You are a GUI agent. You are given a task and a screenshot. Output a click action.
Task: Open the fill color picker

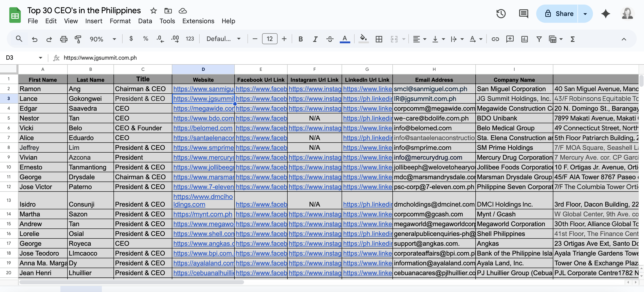tap(363, 39)
